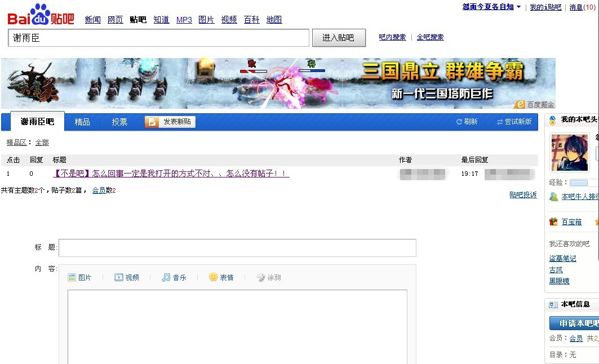Click the person icon beside 本吧牛人排行
599x364 pixels.
point(553,197)
